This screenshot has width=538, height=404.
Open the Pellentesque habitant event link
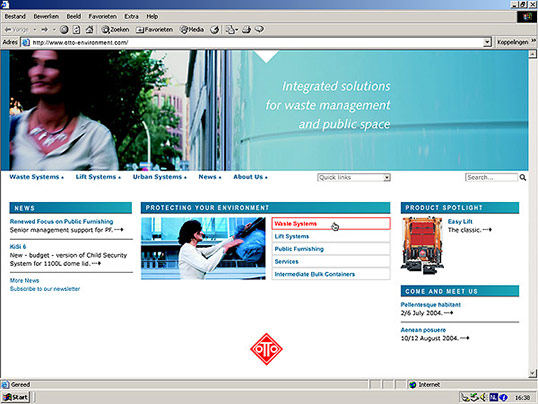tap(431, 305)
